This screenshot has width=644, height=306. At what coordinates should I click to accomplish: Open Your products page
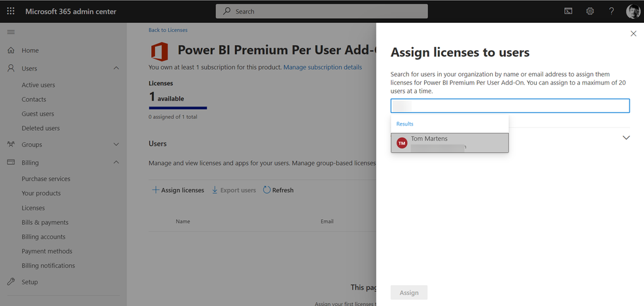tap(41, 193)
